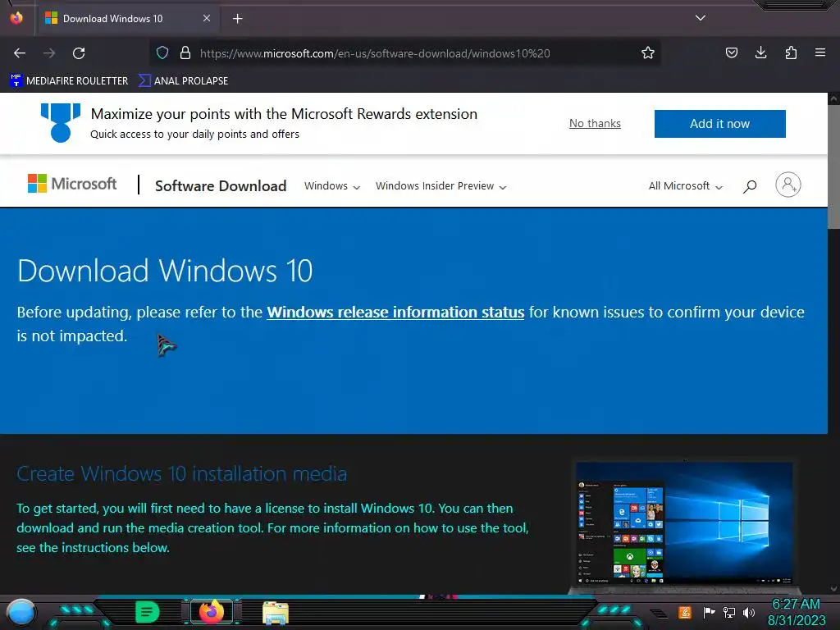Click the volume speaker tray icon

749,612
